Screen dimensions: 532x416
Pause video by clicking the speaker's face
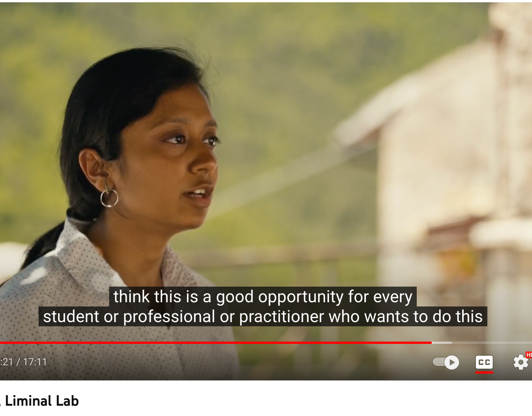[x=179, y=160]
